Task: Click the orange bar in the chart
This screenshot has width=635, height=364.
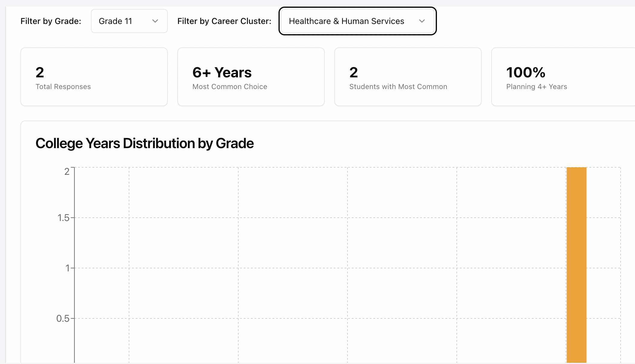Action: 576,264
